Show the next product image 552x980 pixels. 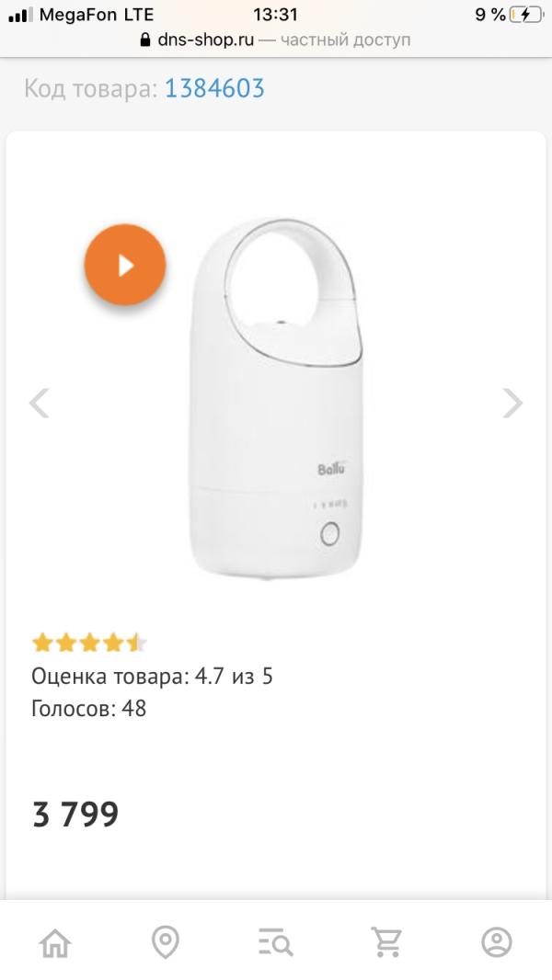click(512, 403)
